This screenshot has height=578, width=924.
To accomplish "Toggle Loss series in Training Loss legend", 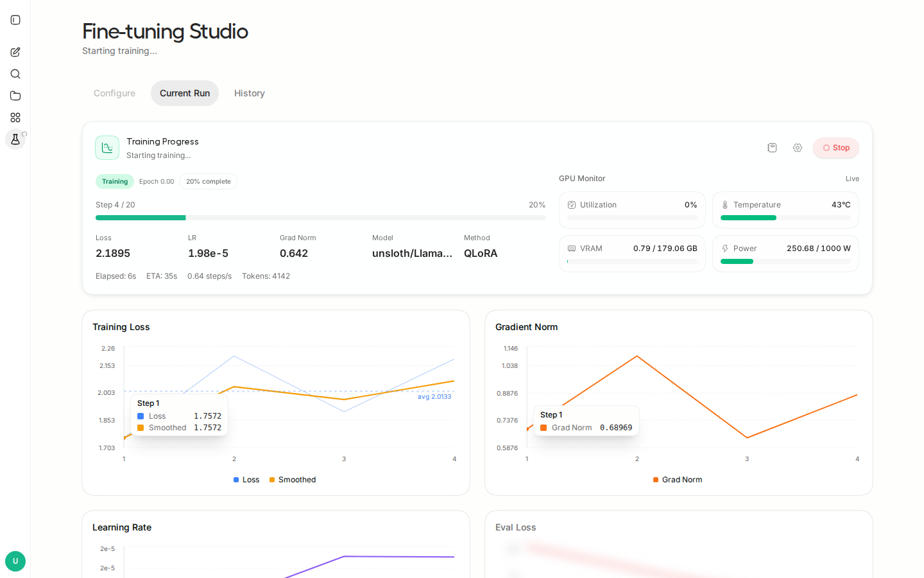I will [x=246, y=480].
